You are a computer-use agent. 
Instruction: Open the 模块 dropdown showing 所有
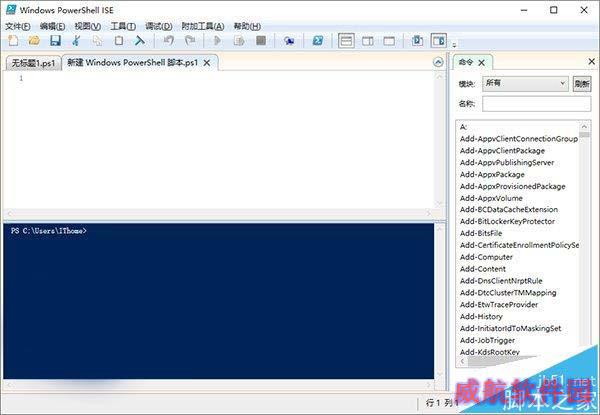525,83
